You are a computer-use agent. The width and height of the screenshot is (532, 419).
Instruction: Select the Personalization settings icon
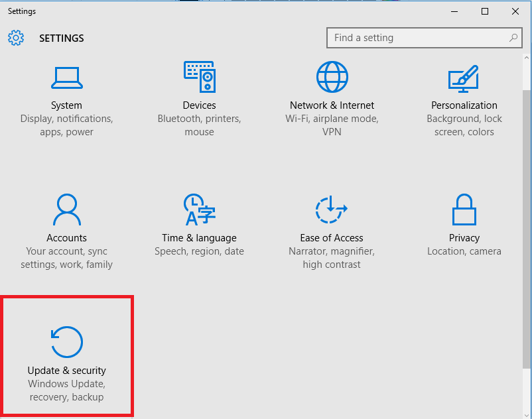[x=464, y=77]
